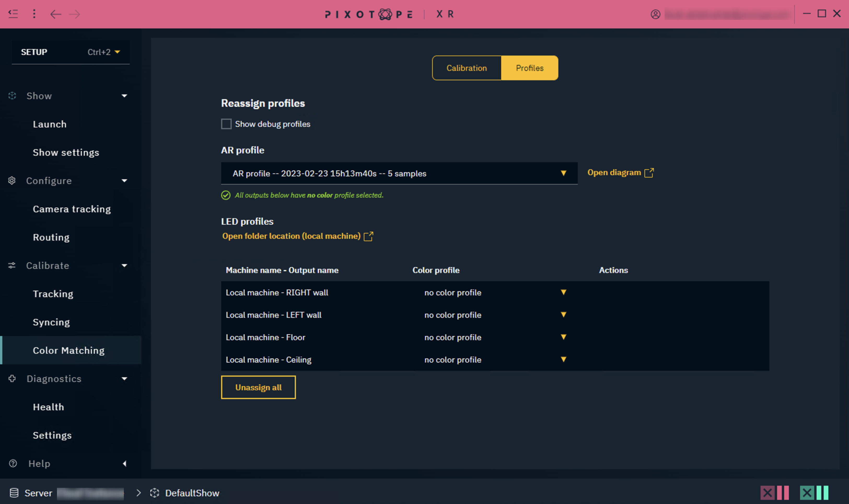Open Camera tracking in sidebar
The height and width of the screenshot is (504, 849).
[72, 209]
